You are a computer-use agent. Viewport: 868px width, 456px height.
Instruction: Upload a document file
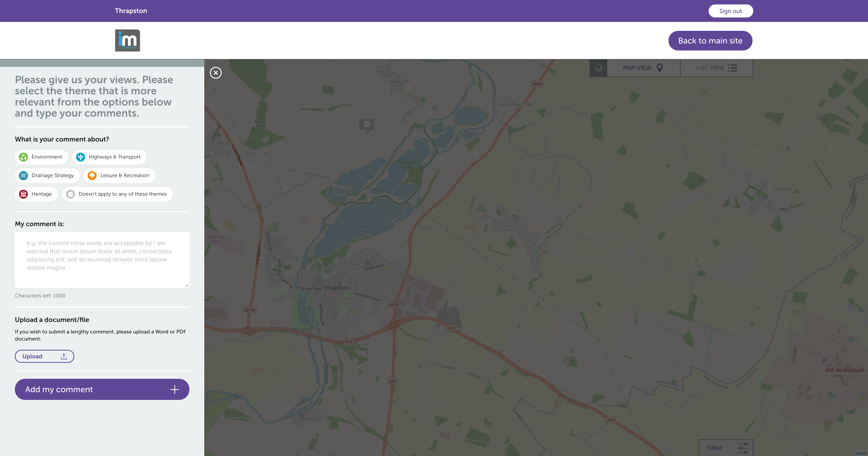pyautogui.click(x=45, y=356)
